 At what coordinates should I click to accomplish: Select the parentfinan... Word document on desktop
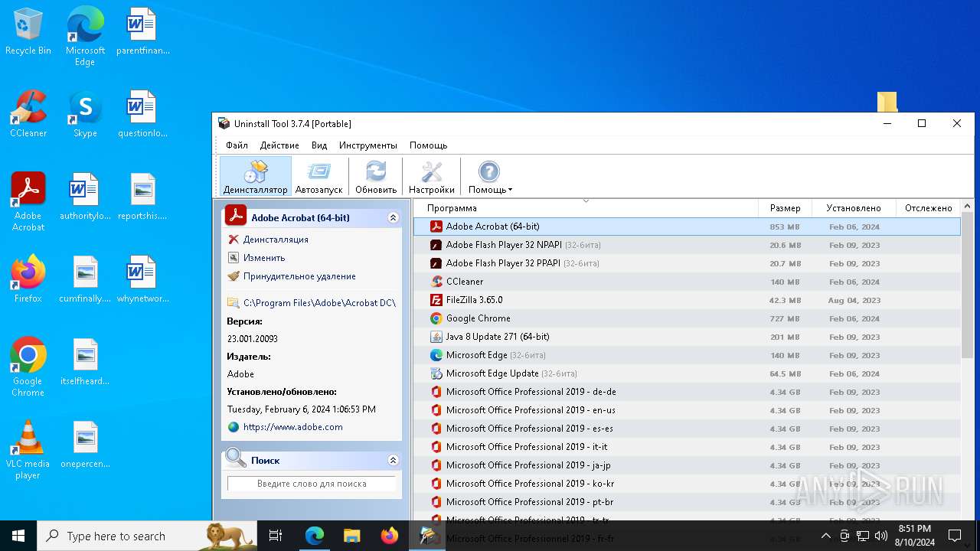(x=142, y=32)
